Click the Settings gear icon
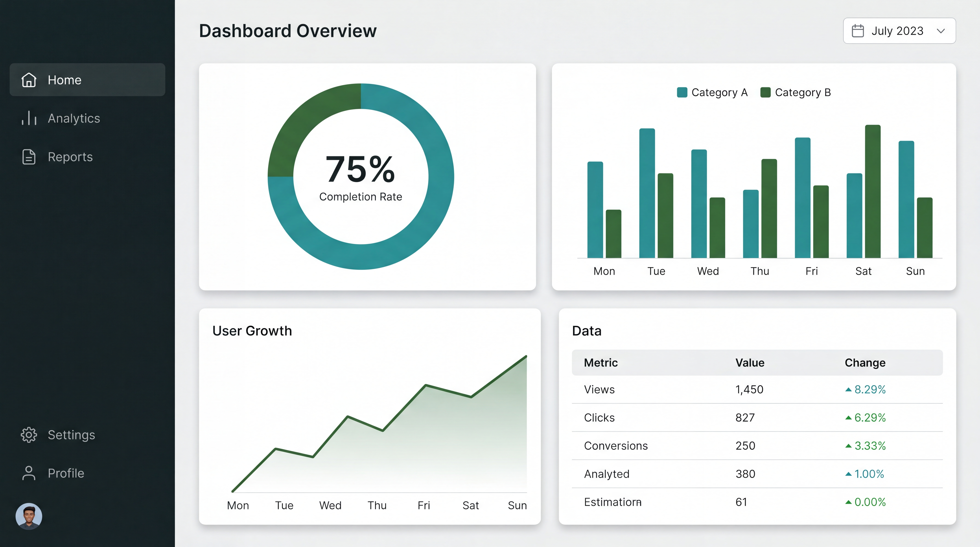 tap(29, 435)
